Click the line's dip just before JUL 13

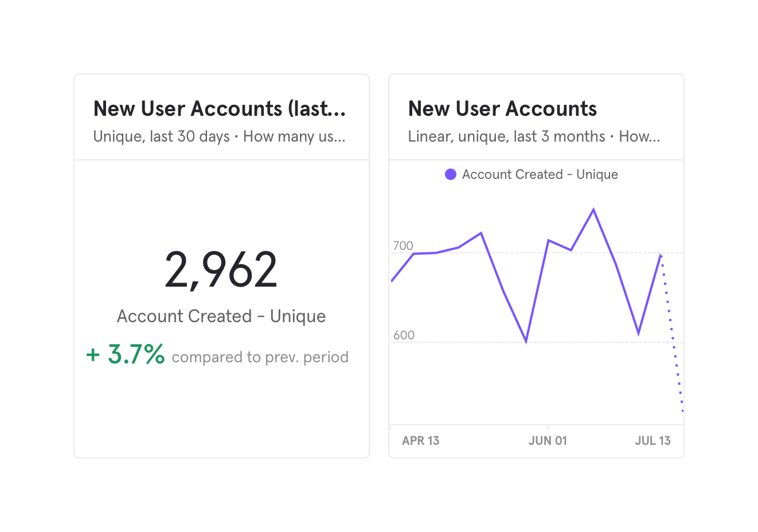(638, 333)
